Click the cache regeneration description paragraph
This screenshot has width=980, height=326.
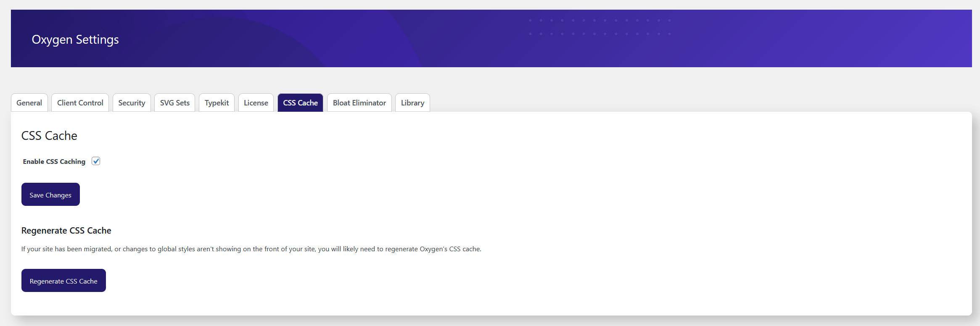point(251,249)
